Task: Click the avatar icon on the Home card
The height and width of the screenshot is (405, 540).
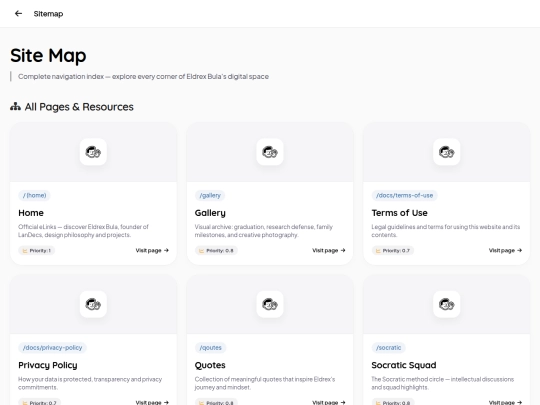Action: [93, 152]
